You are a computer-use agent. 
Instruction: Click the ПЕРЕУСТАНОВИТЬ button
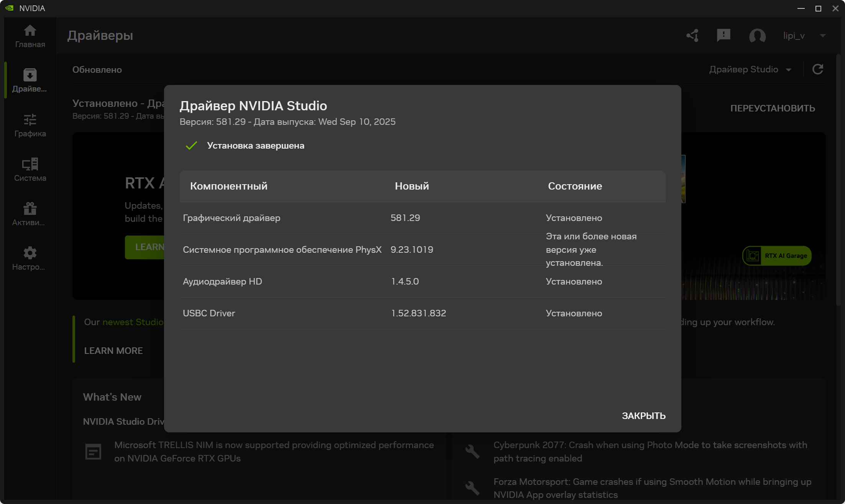pyautogui.click(x=773, y=108)
